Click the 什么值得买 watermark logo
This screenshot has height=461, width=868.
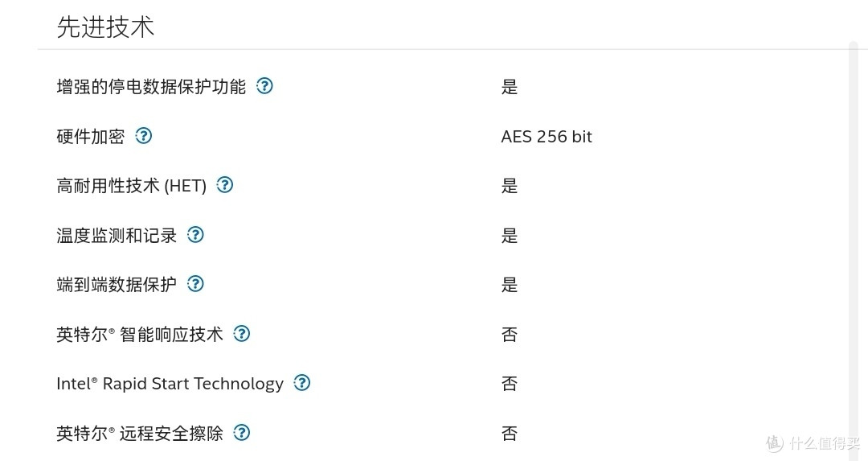click(813, 442)
